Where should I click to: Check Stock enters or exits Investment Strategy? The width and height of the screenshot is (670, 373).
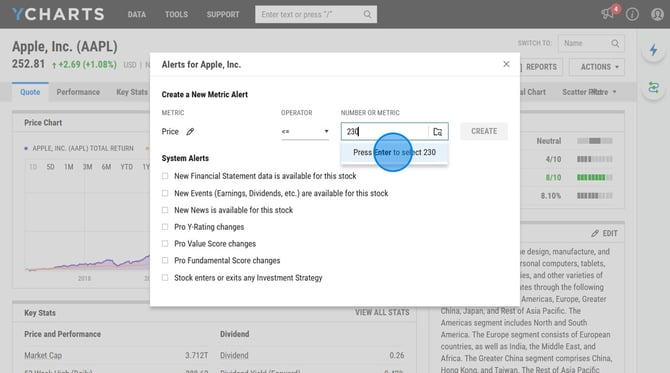[165, 278]
